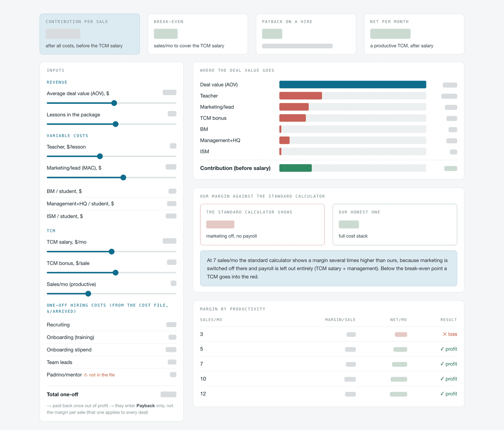This screenshot has height=430, width=504.
Task: Select the TCM salary slider knob
Action: pyautogui.click(x=112, y=252)
